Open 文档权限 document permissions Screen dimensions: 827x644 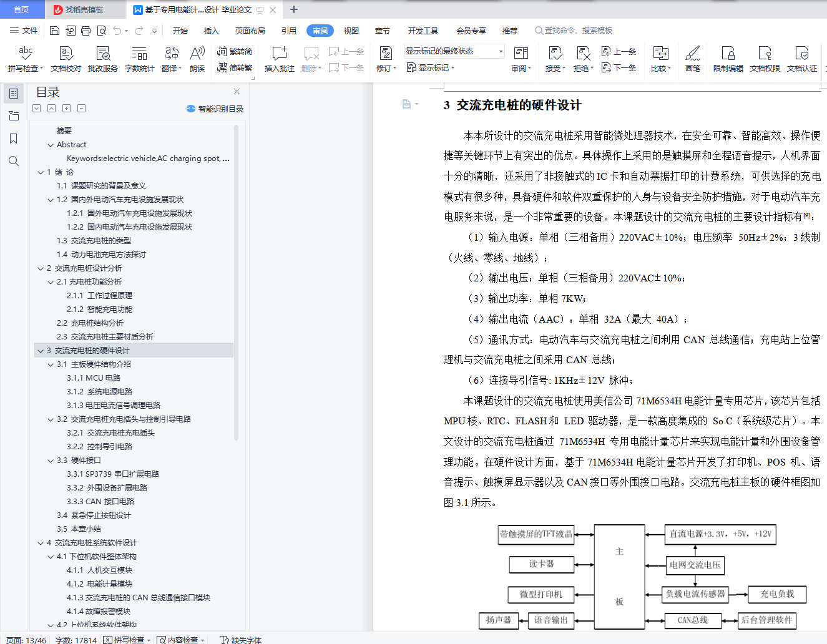765,59
